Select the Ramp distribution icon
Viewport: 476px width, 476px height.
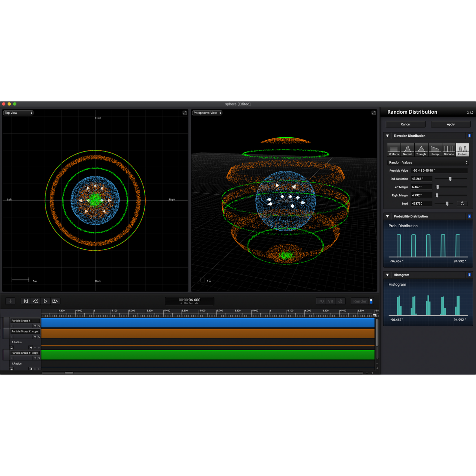click(x=435, y=150)
